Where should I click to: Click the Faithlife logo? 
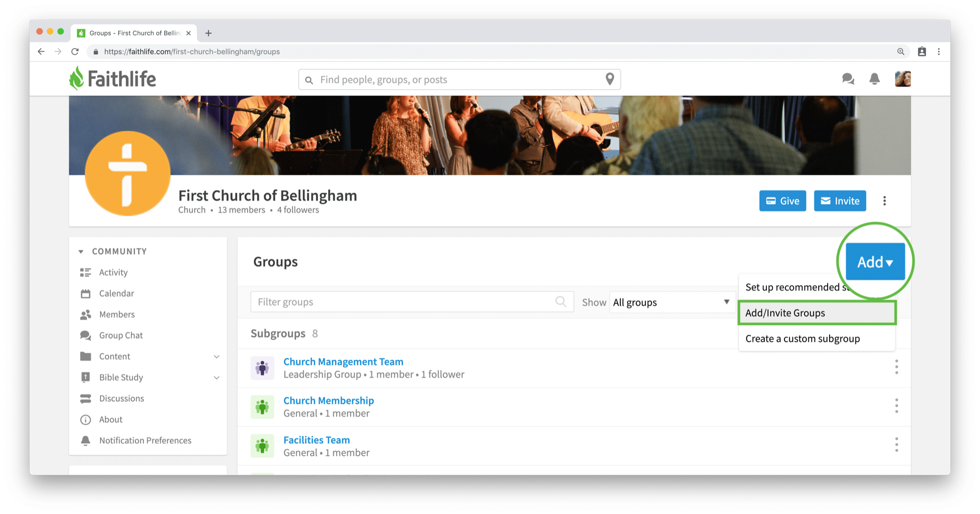coord(113,79)
